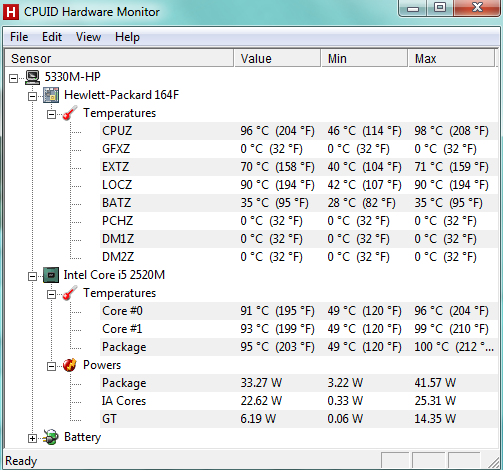The height and width of the screenshot is (470, 503).
Task: Click Core #1 max value 99 °C (210 °F)
Action: [x=451, y=329]
